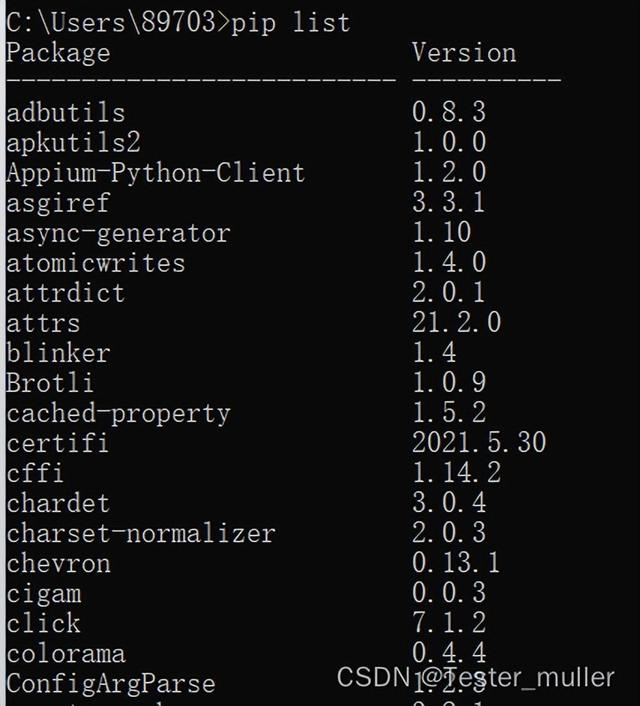Image resolution: width=640 pixels, height=706 pixels.
Task: Click the 'Brotli' package name
Action: point(51,383)
